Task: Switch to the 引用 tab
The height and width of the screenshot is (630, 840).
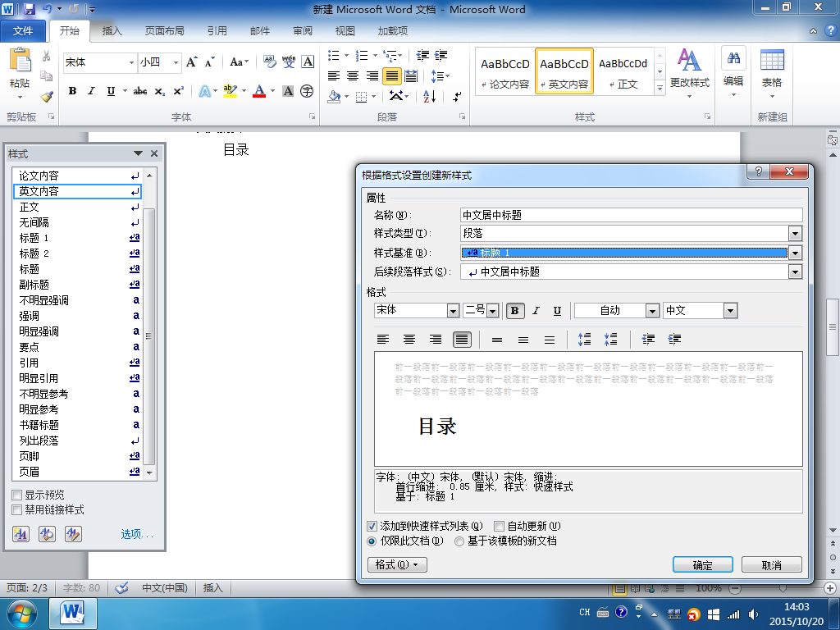Action: click(x=217, y=31)
